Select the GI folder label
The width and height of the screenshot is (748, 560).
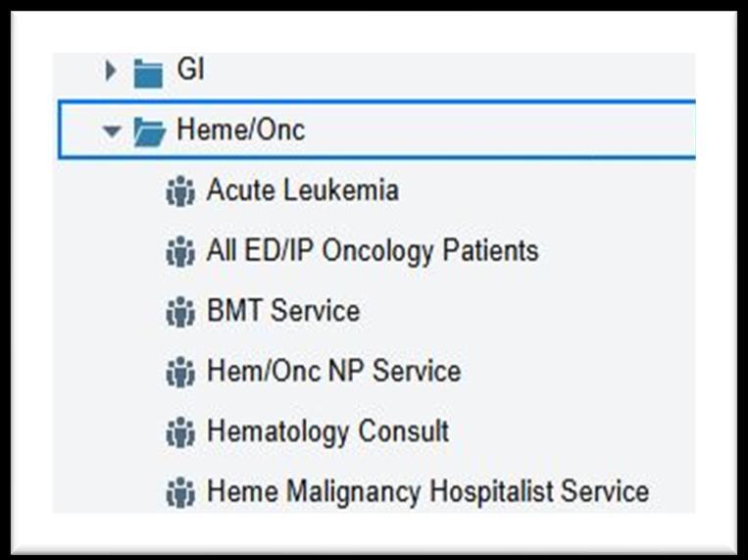coord(190,71)
